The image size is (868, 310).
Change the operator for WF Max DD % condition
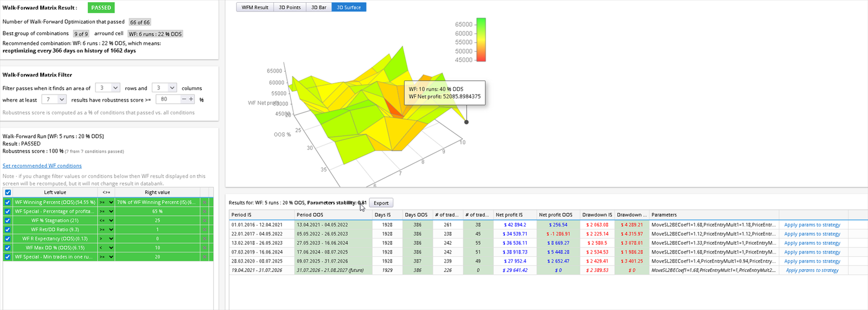point(106,248)
